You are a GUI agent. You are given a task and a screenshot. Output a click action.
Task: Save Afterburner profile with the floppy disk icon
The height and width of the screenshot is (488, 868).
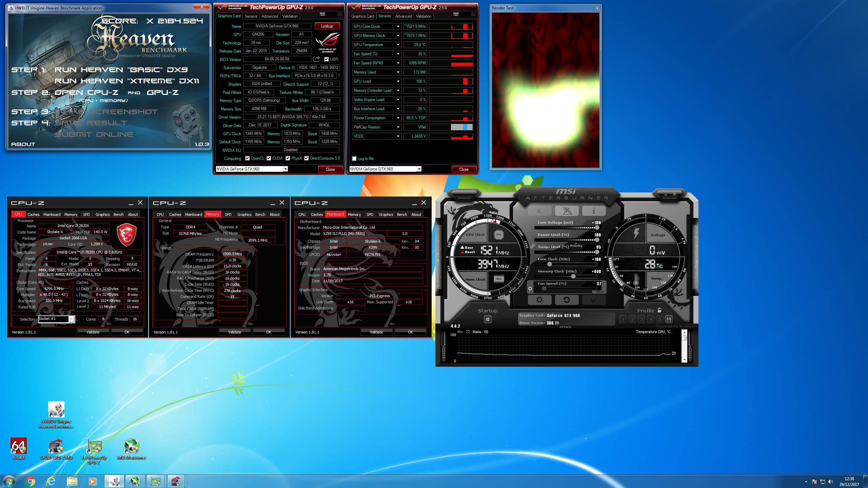(669, 319)
